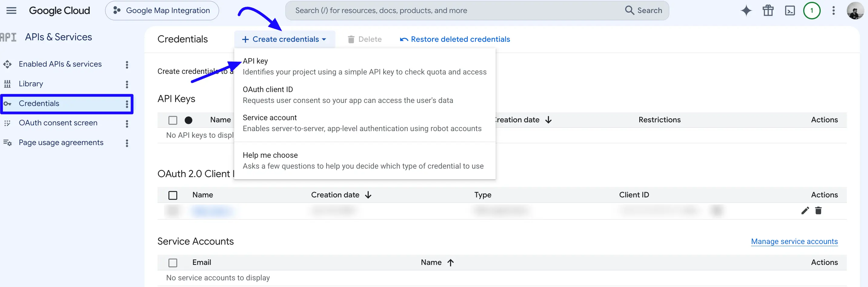Screen dimensions: 868x287
Task: Sort Service Accounts by Name arrow
Action: pyautogui.click(x=451, y=262)
